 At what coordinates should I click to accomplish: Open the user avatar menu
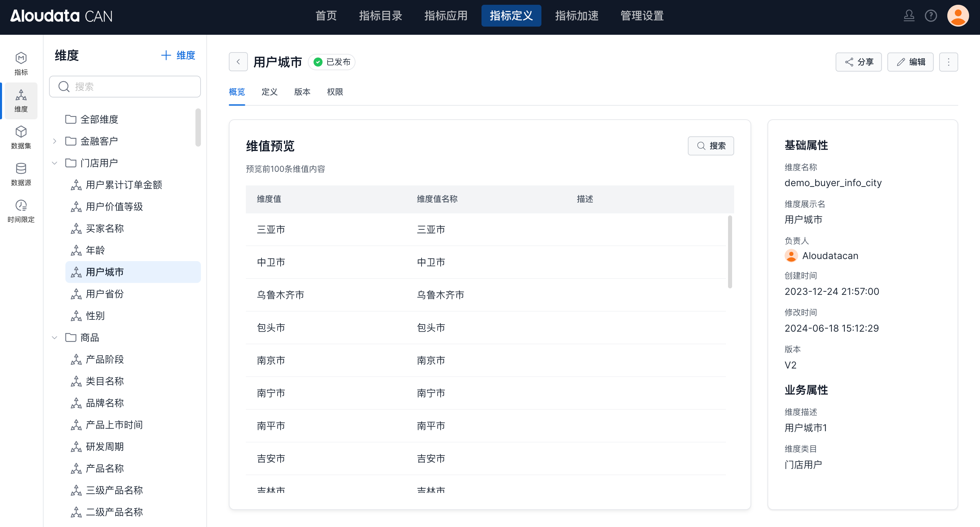[x=958, y=16]
